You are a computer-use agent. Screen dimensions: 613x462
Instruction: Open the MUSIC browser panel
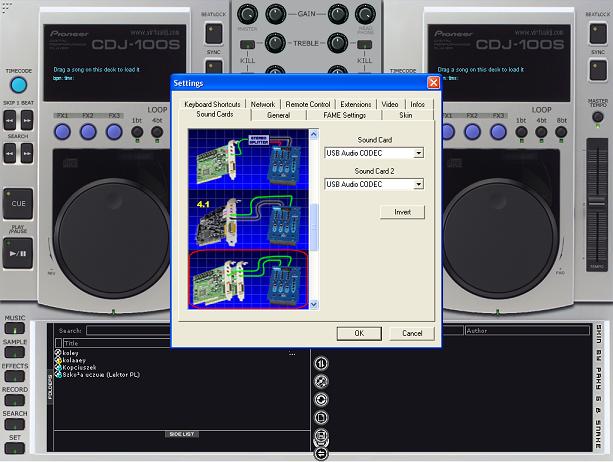coord(14,328)
